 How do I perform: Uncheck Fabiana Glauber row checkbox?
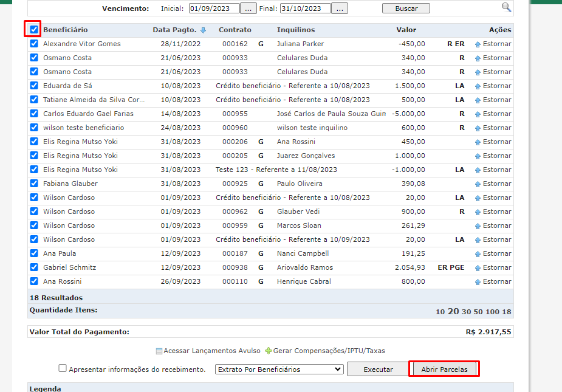click(x=34, y=184)
